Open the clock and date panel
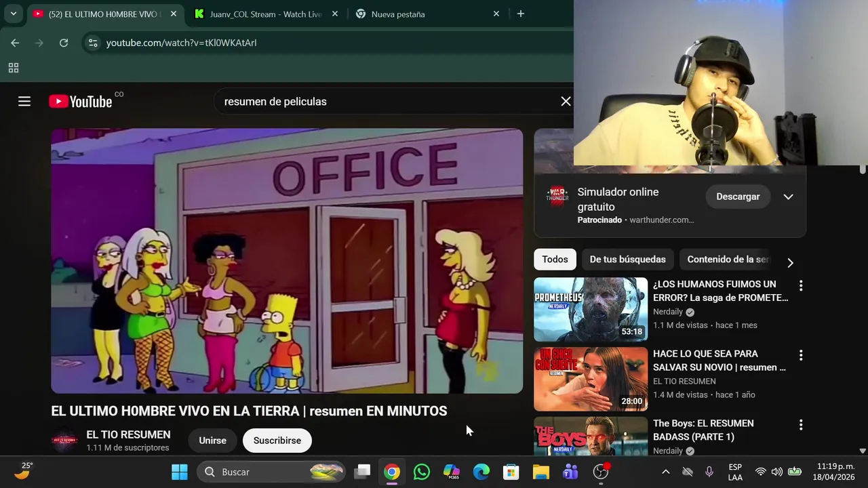Screen dimensions: 868x488 tap(835, 472)
